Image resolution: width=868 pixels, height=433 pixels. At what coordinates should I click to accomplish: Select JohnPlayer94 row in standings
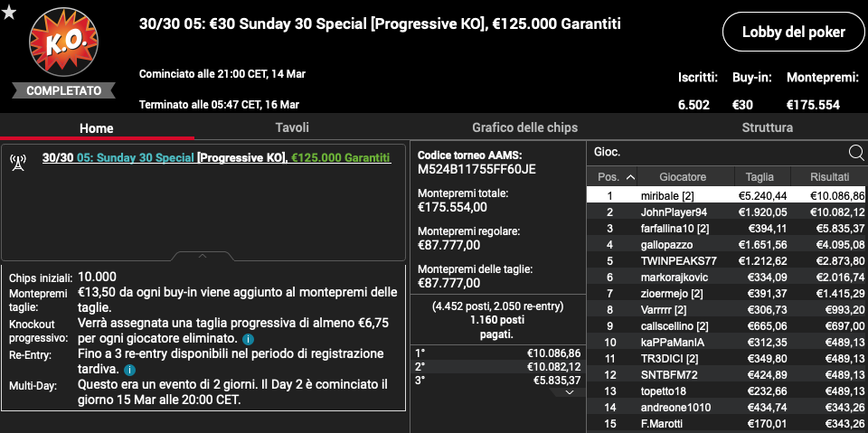[x=727, y=212]
